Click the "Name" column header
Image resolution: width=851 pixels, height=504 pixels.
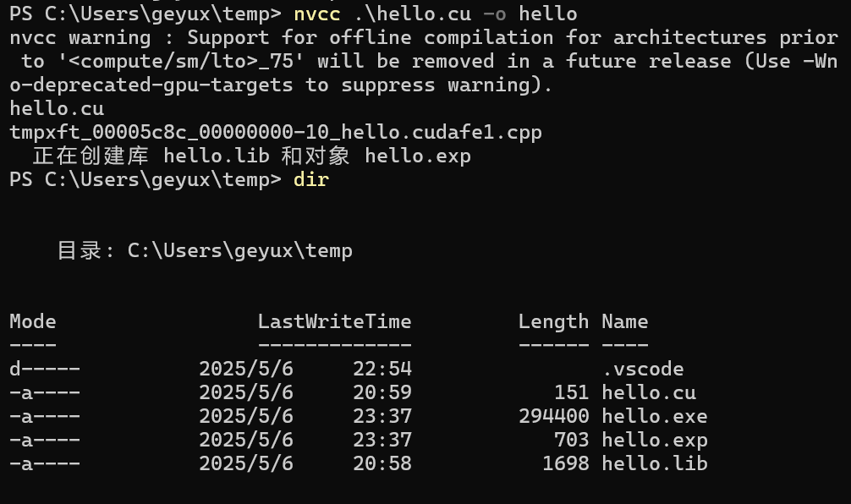pyautogui.click(x=625, y=321)
